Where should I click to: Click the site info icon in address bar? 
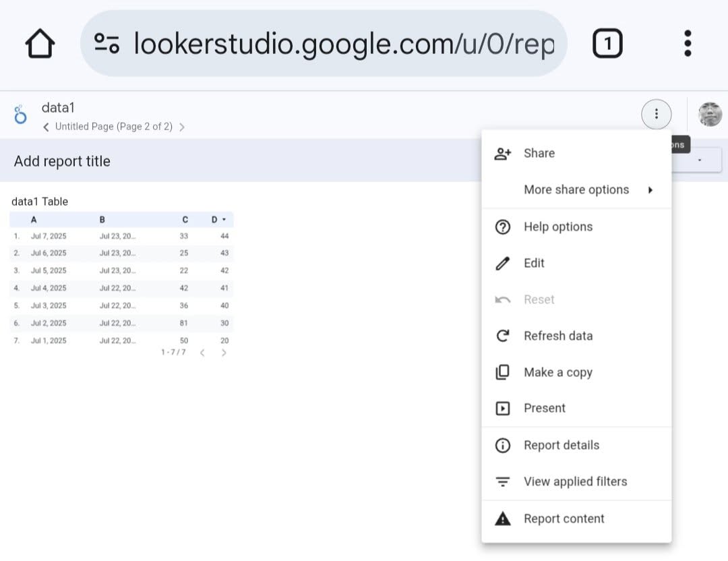(107, 44)
